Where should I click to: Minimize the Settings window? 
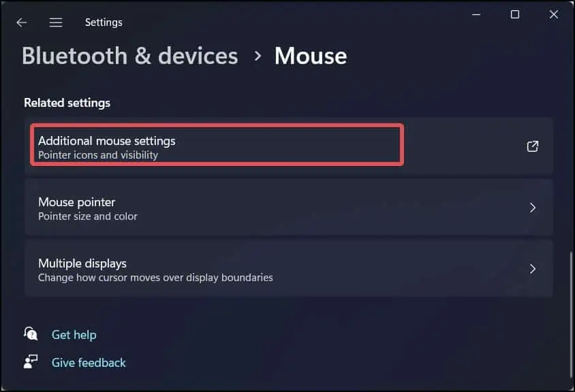pyautogui.click(x=475, y=14)
